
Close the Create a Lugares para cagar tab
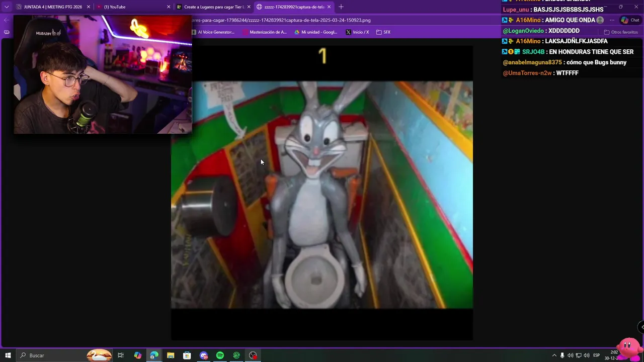tap(249, 7)
